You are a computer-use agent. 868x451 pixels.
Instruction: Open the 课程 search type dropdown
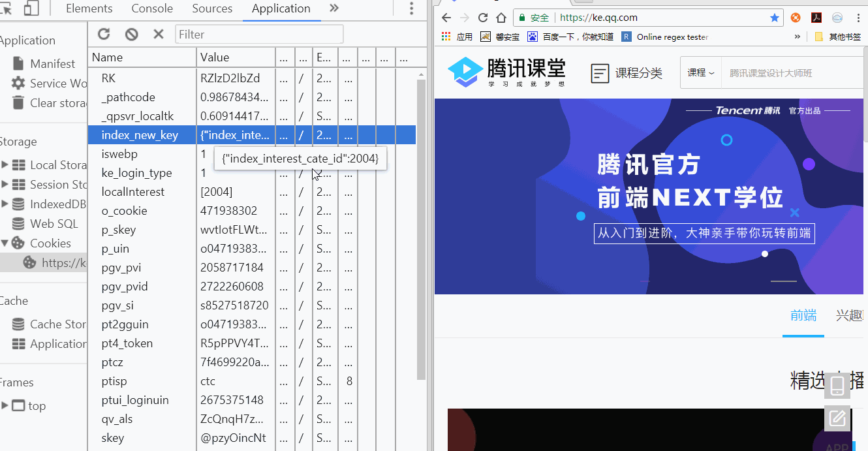[x=700, y=72]
